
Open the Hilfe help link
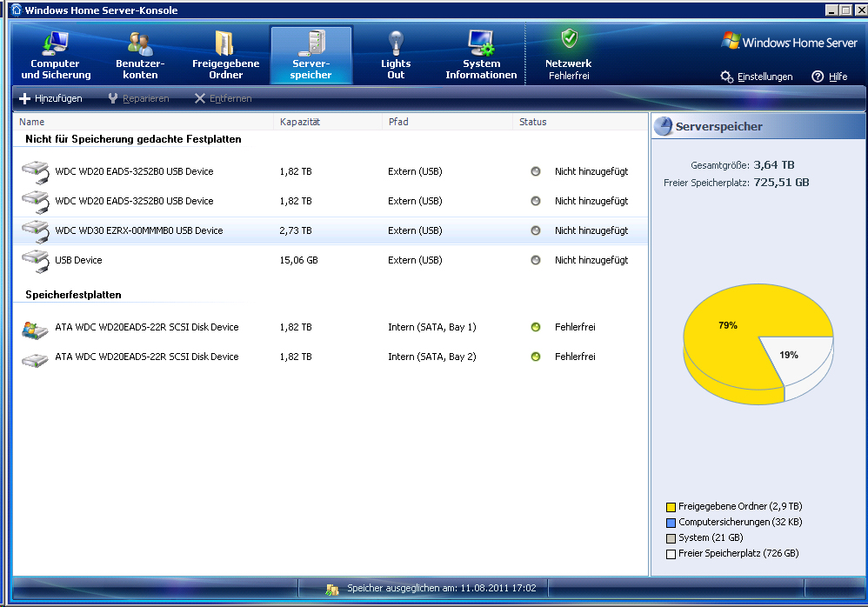coord(830,77)
